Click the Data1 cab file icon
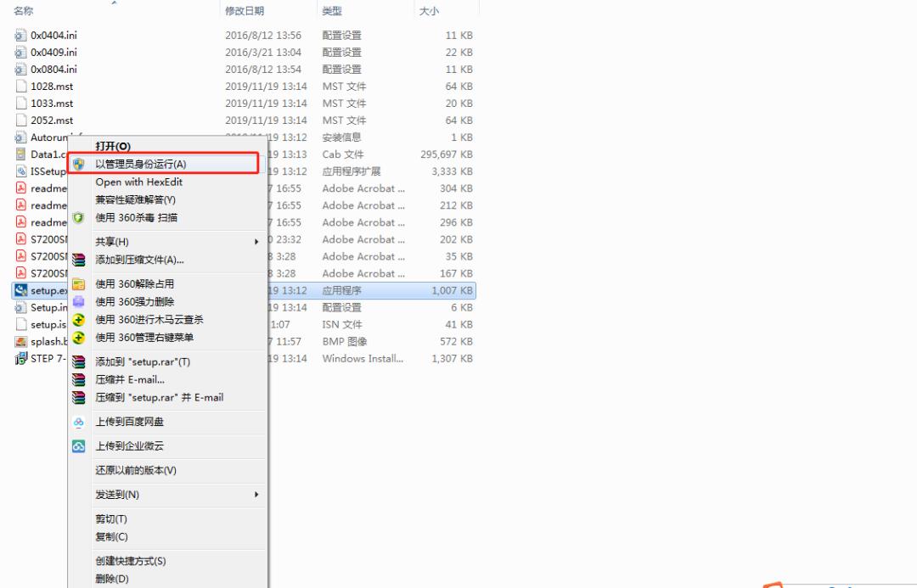Image resolution: width=917 pixels, height=588 pixels. (21, 154)
